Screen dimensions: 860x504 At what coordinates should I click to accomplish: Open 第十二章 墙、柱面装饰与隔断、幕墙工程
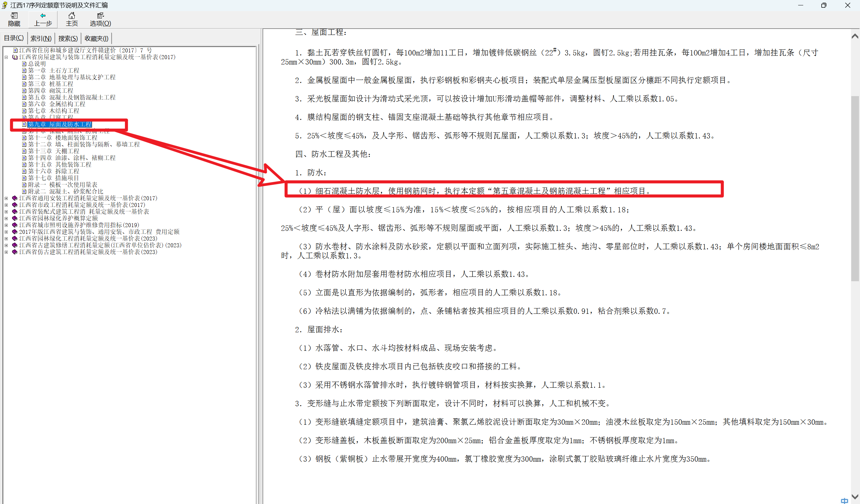84,145
